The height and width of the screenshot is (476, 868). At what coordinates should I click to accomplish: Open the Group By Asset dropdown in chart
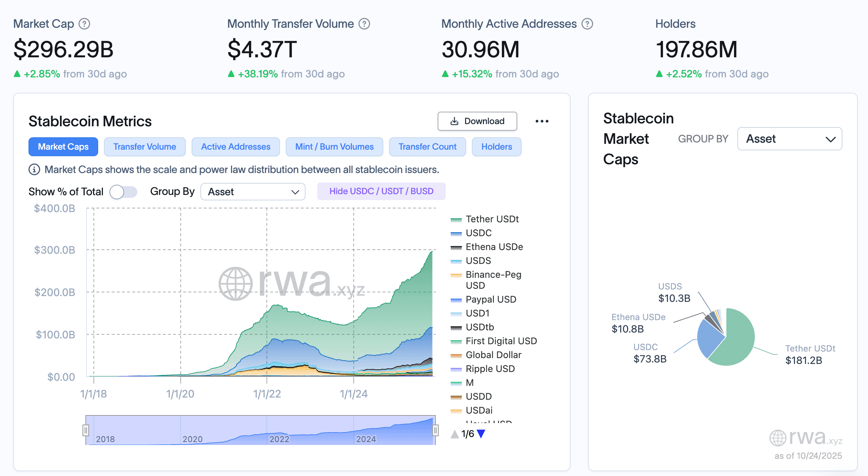tap(253, 192)
